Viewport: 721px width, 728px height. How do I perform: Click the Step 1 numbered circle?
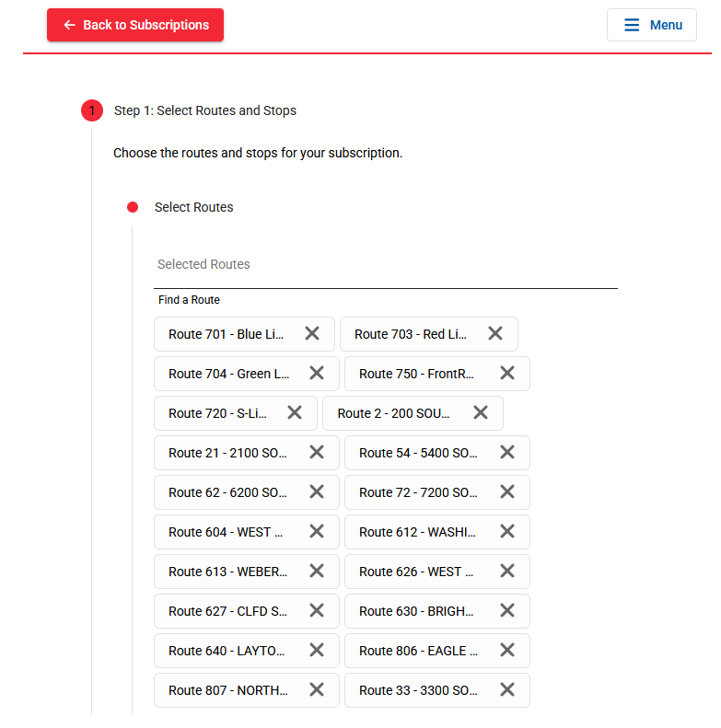coord(92,110)
